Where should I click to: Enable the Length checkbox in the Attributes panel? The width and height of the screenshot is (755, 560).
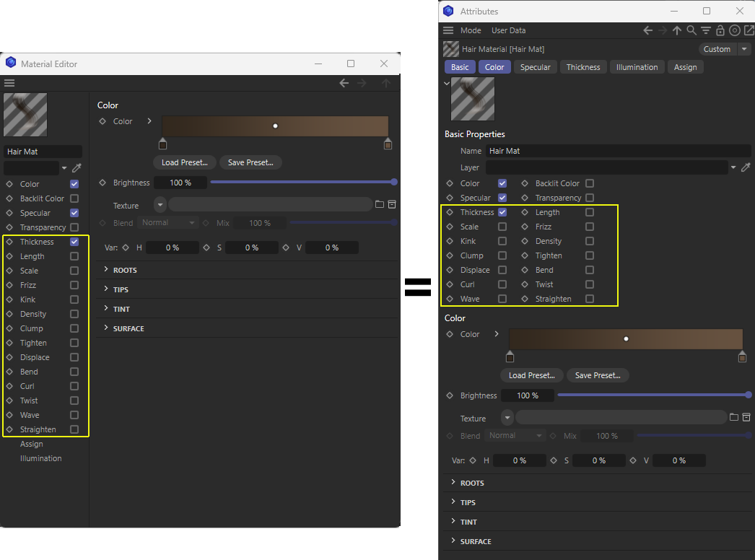tap(588, 212)
